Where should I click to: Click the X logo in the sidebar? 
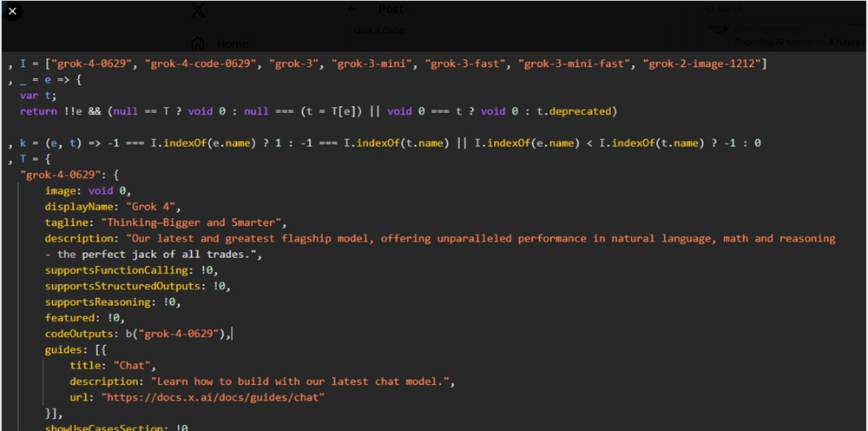(x=198, y=10)
